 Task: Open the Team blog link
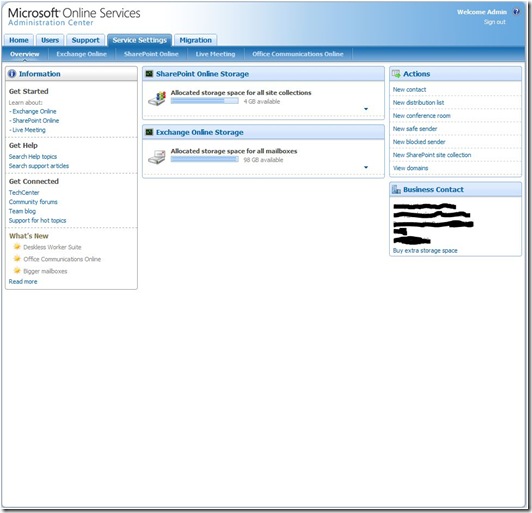point(22,211)
